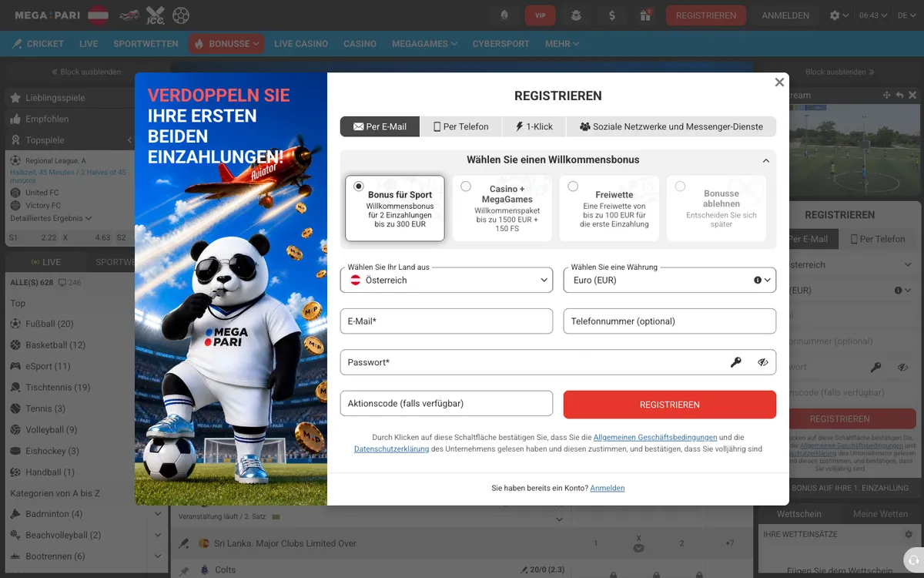Click the password generator key icon in the dialog
Image resolution: width=924 pixels, height=578 pixels.
(x=736, y=362)
